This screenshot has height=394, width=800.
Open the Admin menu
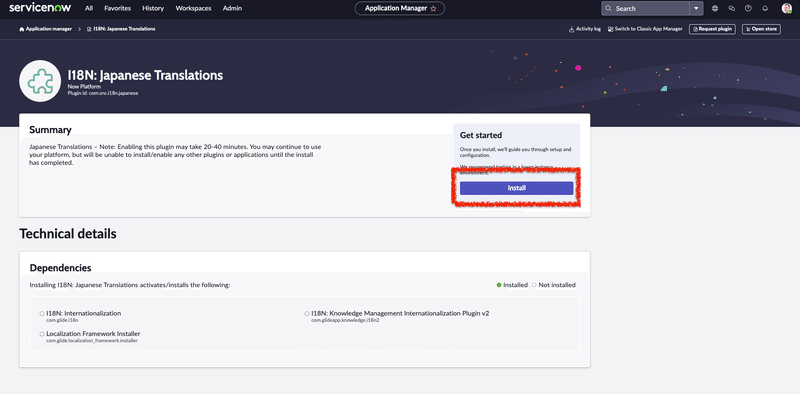tap(233, 8)
